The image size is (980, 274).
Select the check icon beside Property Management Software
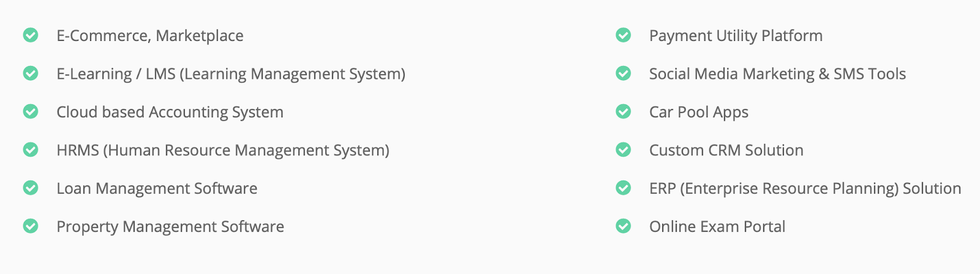31,226
